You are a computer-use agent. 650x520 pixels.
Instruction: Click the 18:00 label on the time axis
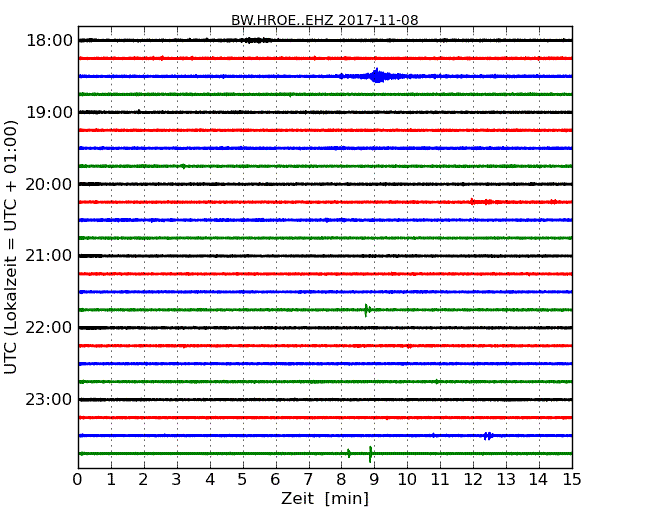(x=49, y=41)
